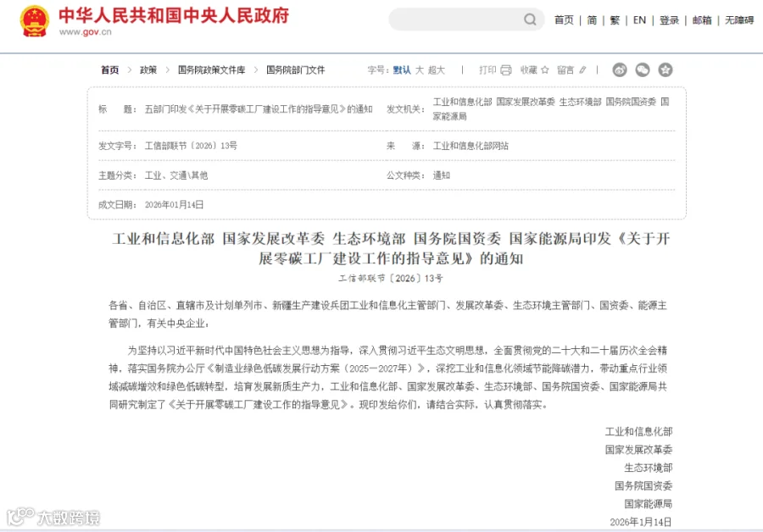
Task: Click signature line 生态环境部
Action: [x=649, y=468]
